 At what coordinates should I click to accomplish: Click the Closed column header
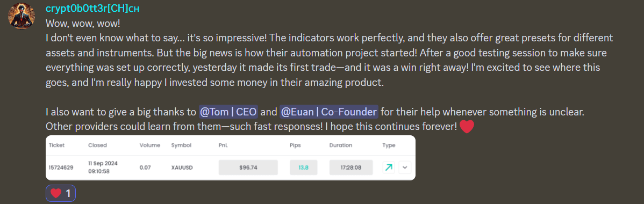pyautogui.click(x=97, y=145)
